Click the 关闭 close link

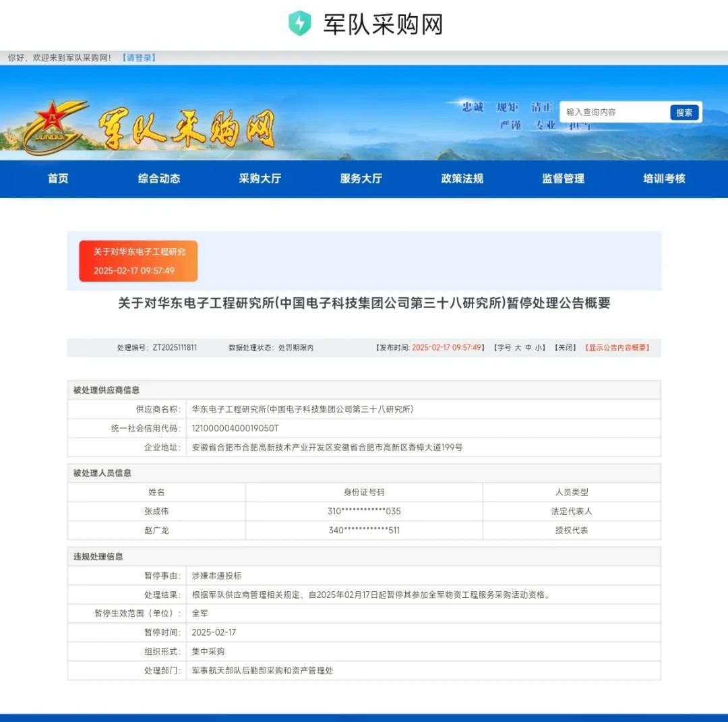click(566, 347)
